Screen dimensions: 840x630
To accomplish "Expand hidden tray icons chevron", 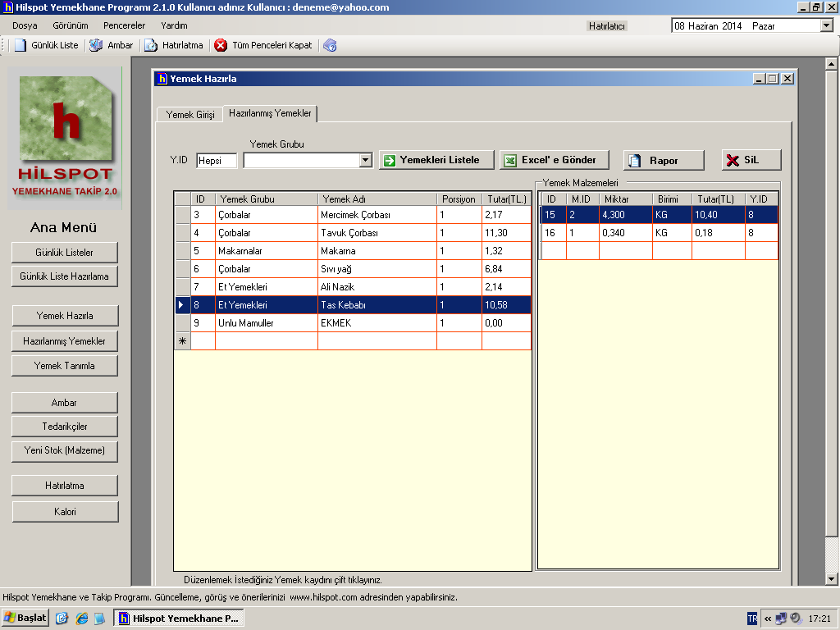I will point(768,619).
